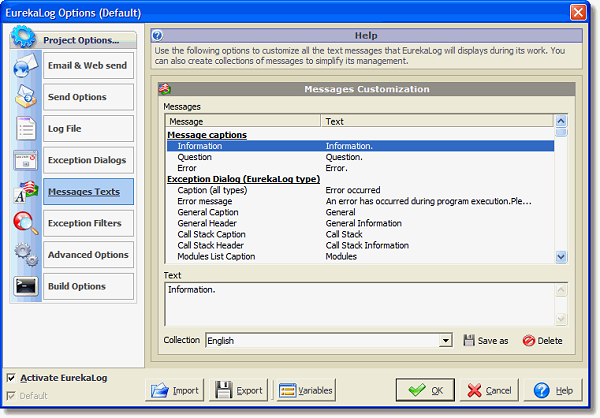
Task: Toggle the Default checkbox
Action: [x=11, y=396]
